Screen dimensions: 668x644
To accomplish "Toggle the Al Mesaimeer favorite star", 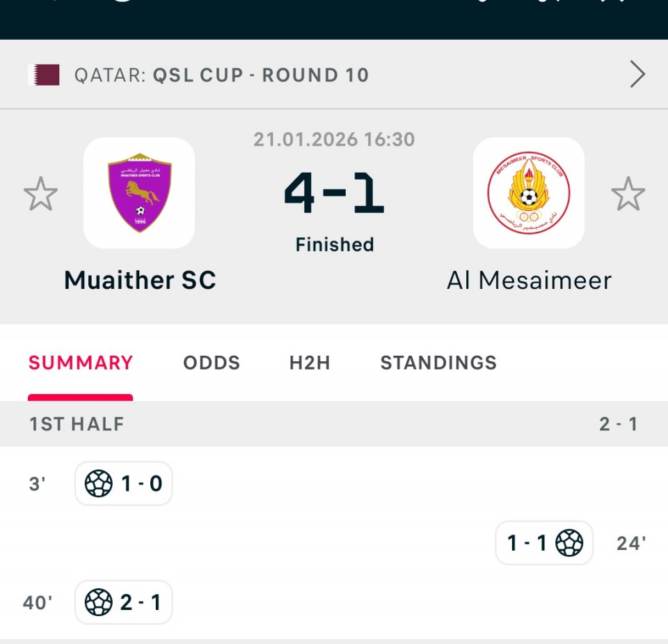I will point(628,194).
